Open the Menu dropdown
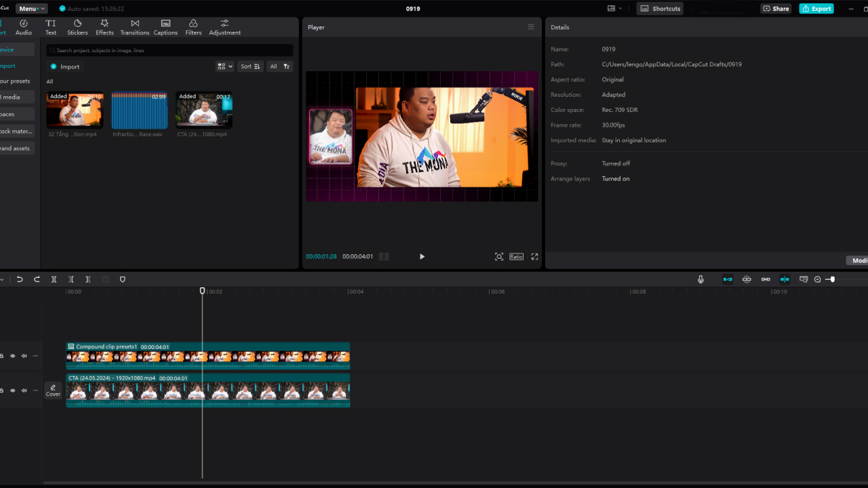This screenshot has height=488, width=868. [32, 9]
